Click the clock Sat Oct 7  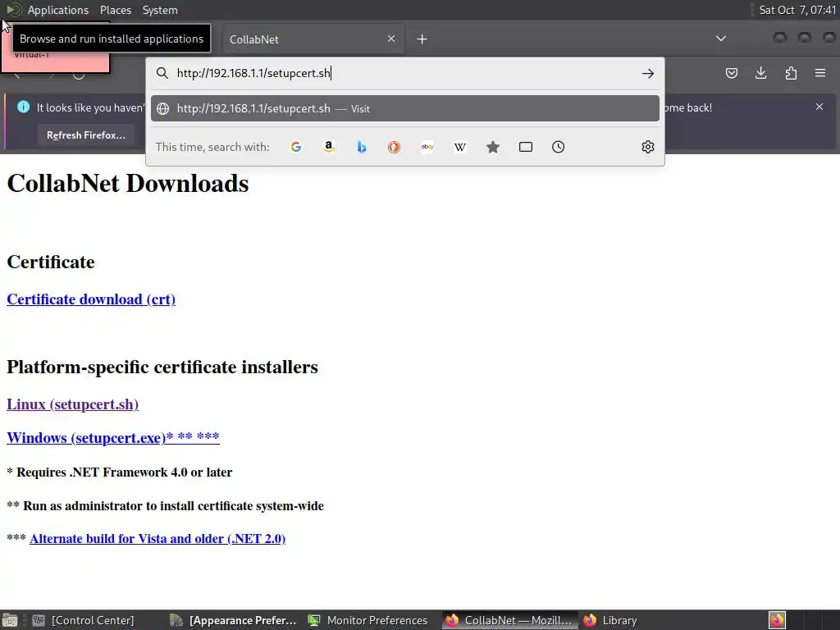click(797, 10)
